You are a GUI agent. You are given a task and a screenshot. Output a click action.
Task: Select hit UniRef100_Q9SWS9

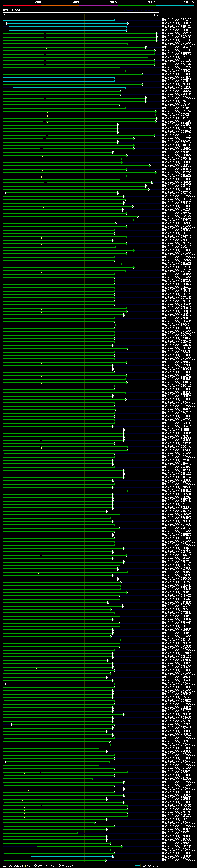[x=177, y=125]
